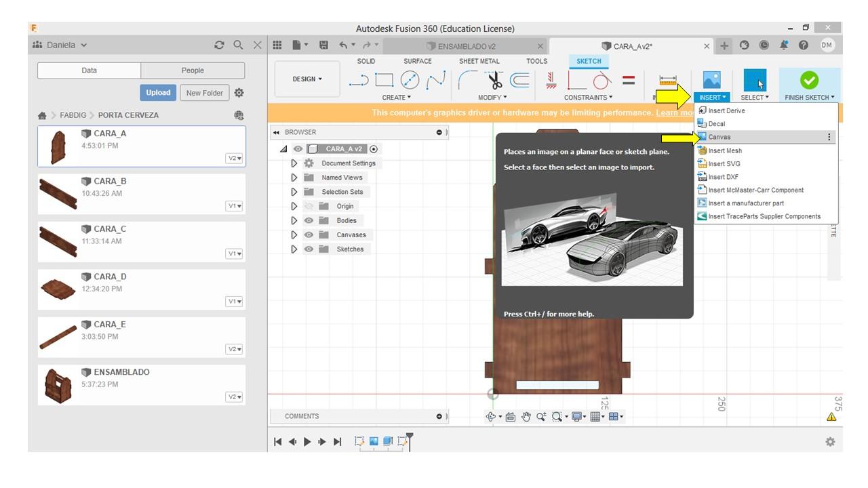Click the Finish Sketch green checkmark
The image size is (868, 488).
tap(809, 81)
